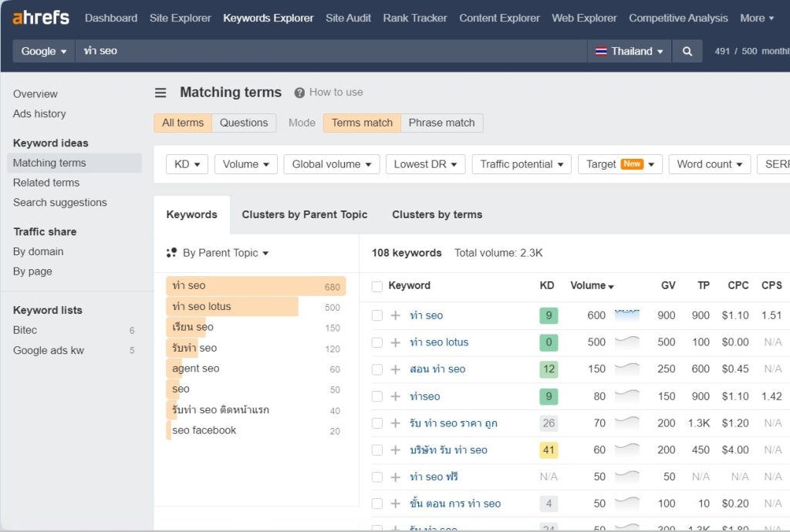Select the agent seo parent topic bar
This screenshot has width=790, height=532.
click(256, 369)
